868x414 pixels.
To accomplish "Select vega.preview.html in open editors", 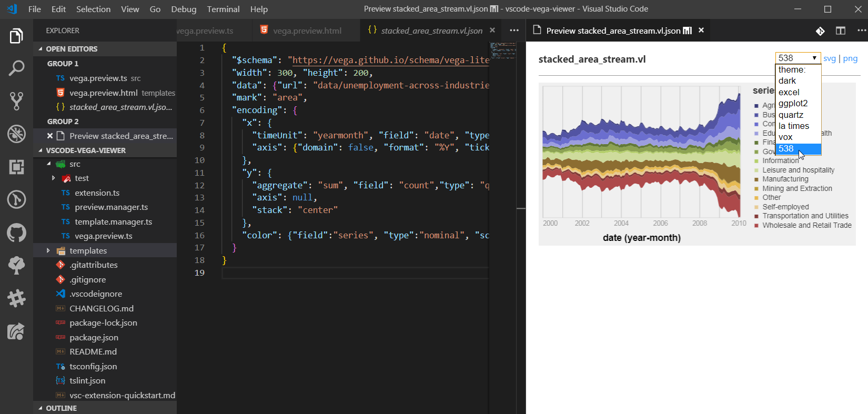I will (x=105, y=93).
